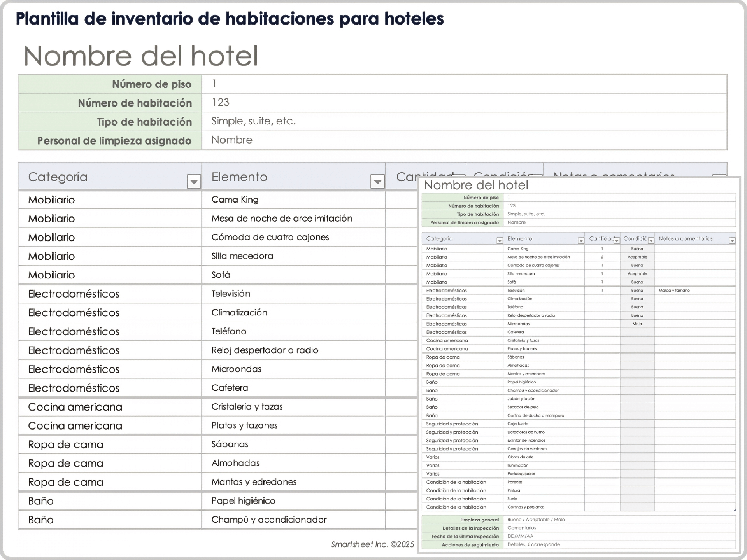Click the 'Simple, suite, etc.' room type field

pyautogui.click(x=464, y=121)
